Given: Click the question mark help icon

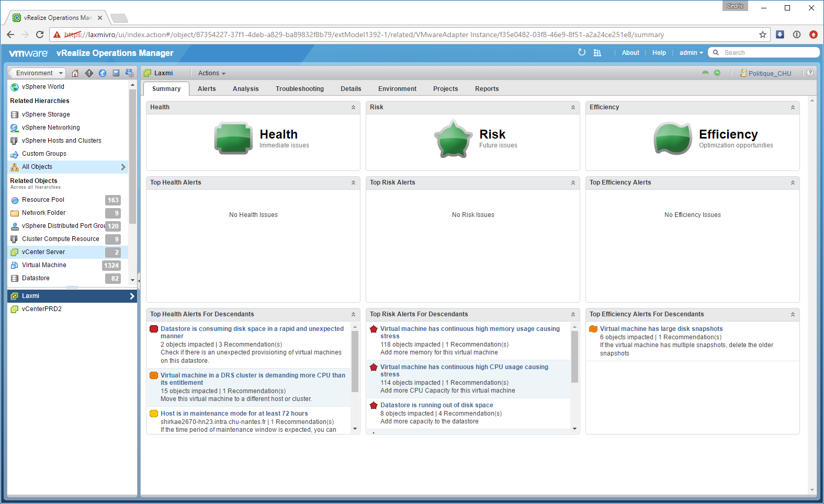Looking at the screenshot, I should (x=810, y=73).
